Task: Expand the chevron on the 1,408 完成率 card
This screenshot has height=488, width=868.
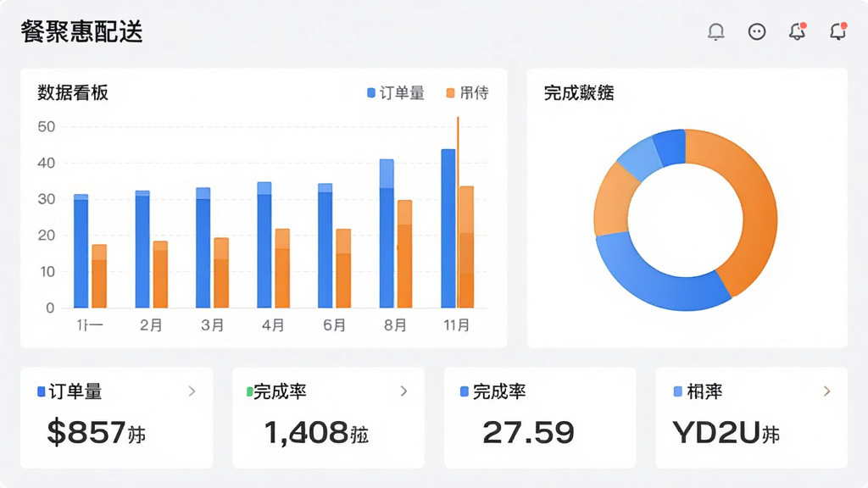Action: pos(403,391)
